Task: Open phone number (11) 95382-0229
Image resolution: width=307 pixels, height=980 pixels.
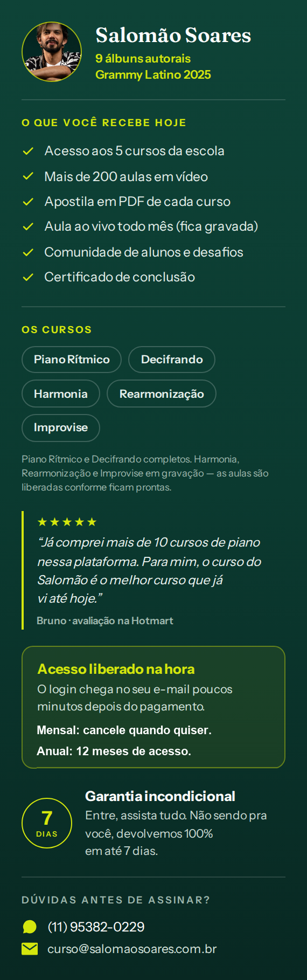Action: click(x=96, y=927)
